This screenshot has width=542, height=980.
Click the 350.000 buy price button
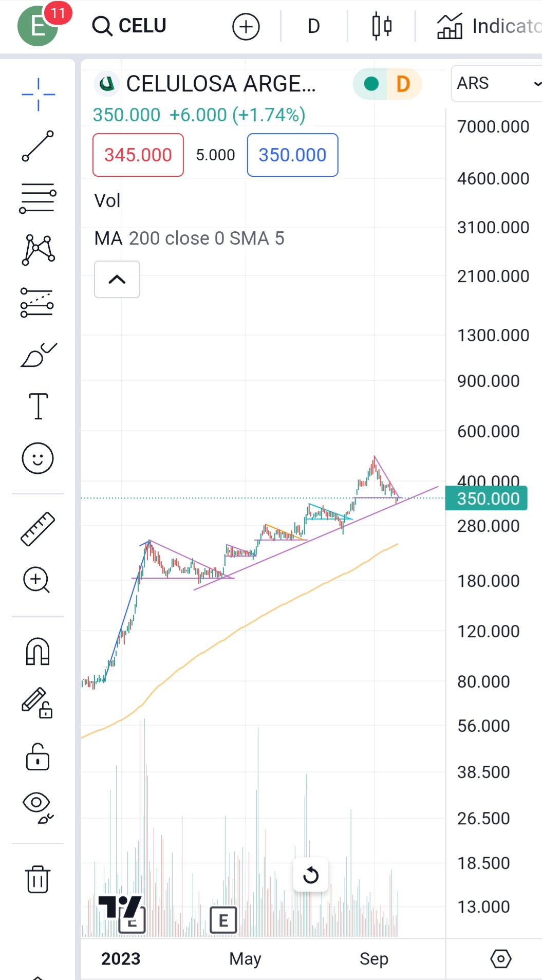click(x=292, y=155)
